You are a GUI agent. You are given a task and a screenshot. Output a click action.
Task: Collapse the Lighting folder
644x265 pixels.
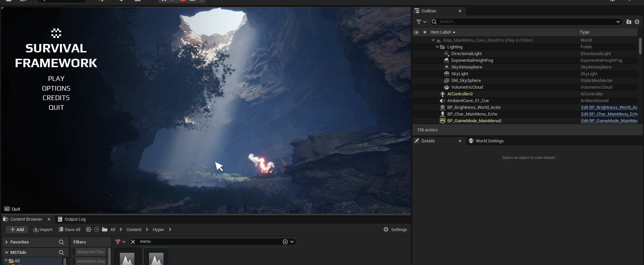pos(437,47)
